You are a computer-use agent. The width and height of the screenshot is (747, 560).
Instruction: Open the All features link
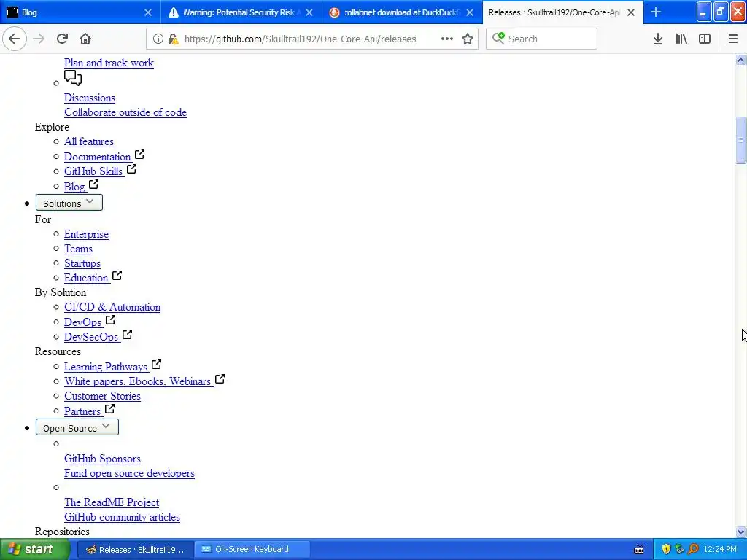pyautogui.click(x=89, y=141)
